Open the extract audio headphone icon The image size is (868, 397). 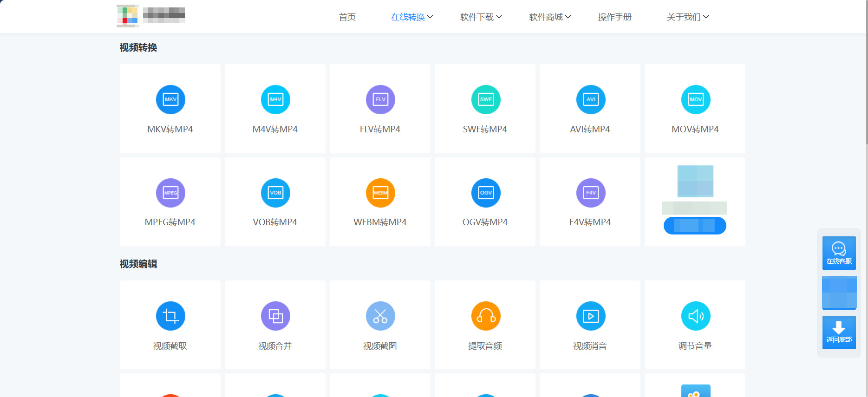pos(486,316)
